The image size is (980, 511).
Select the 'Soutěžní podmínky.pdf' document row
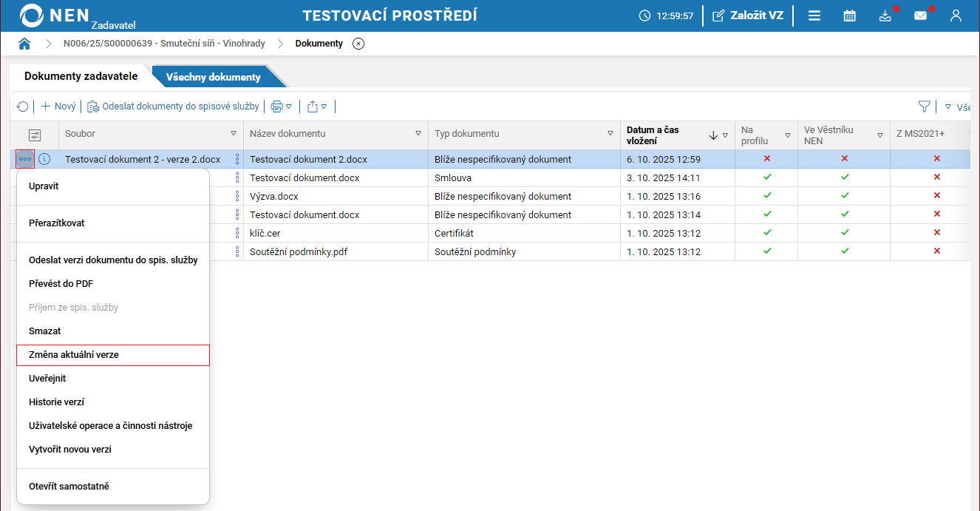[299, 251]
